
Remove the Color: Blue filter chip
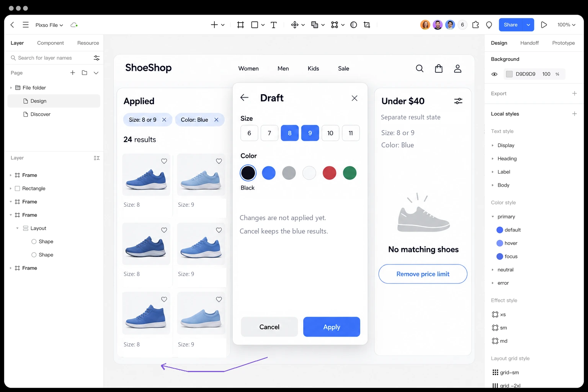click(x=216, y=120)
